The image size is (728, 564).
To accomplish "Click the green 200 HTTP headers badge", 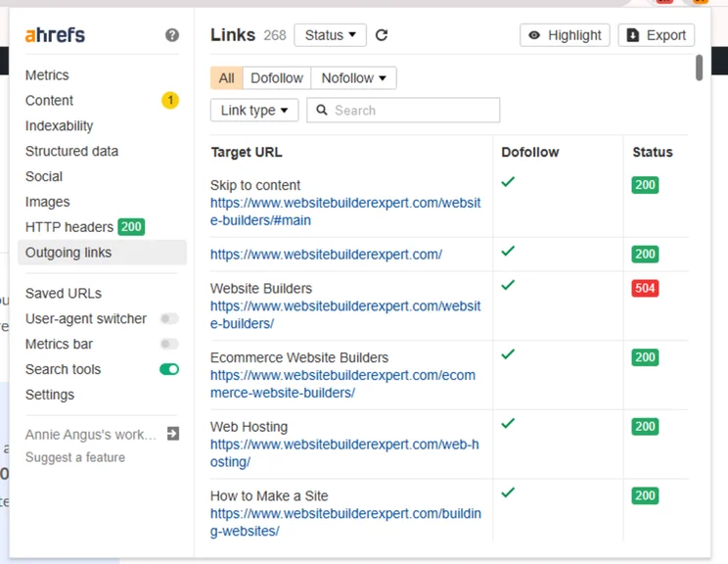I will point(131,227).
